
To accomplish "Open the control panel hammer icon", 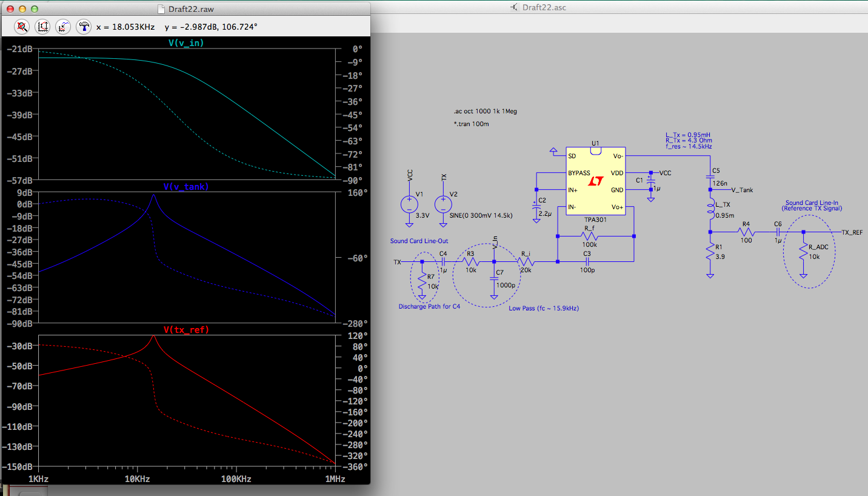I will point(83,27).
